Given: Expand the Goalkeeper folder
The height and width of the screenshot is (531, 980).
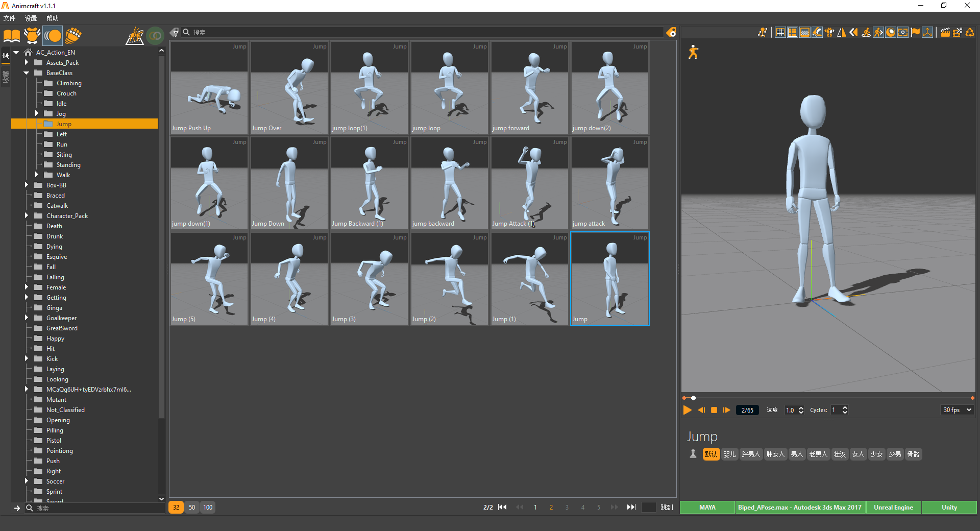Looking at the screenshot, I should [x=27, y=318].
